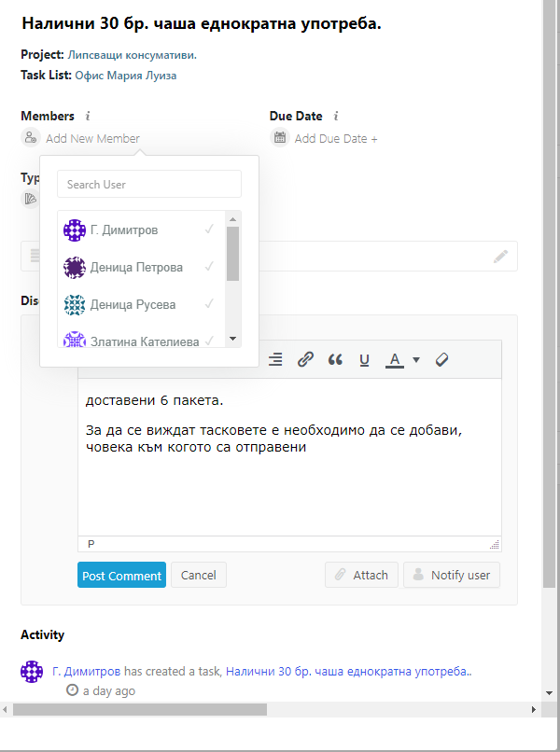Click the align icon in editor toolbar
This screenshot has width=560, height=752.
tap(275, 359)
